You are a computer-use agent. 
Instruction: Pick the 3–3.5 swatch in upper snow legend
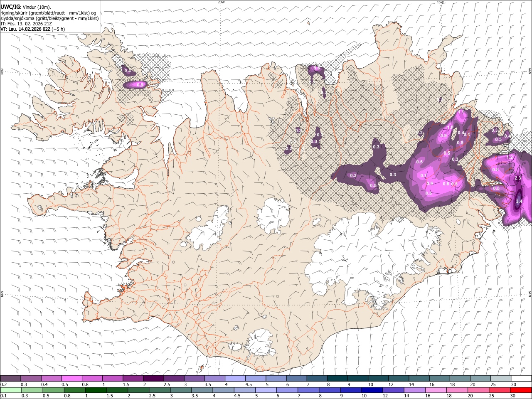point(194,378)
